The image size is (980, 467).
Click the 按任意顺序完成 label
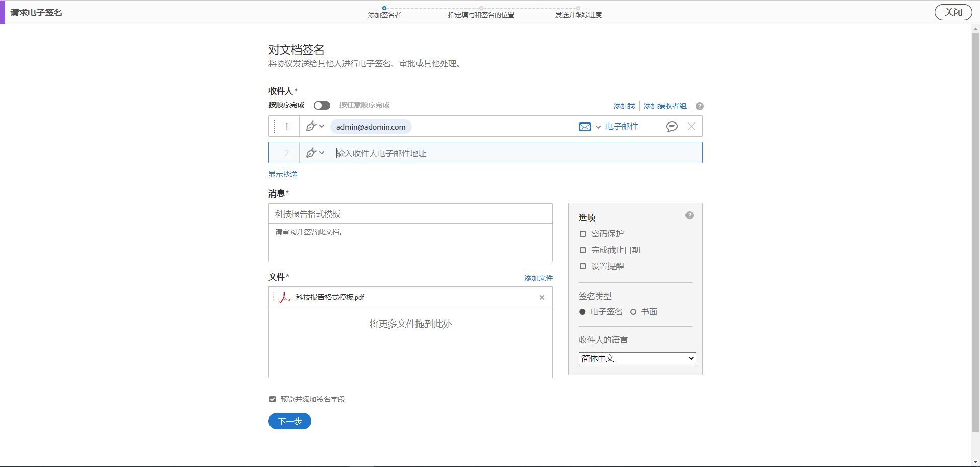(x=364, y=105)
